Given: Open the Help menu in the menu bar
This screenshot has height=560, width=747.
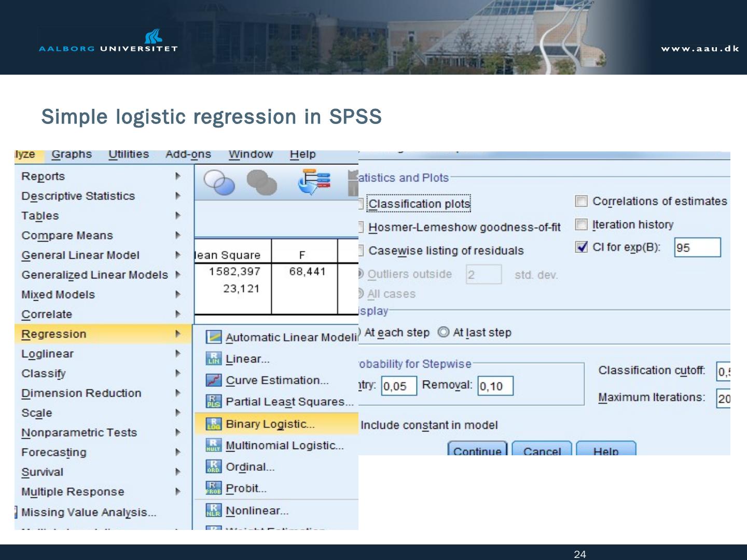Looking at the screenshot, I should click(x=302, y=155).
